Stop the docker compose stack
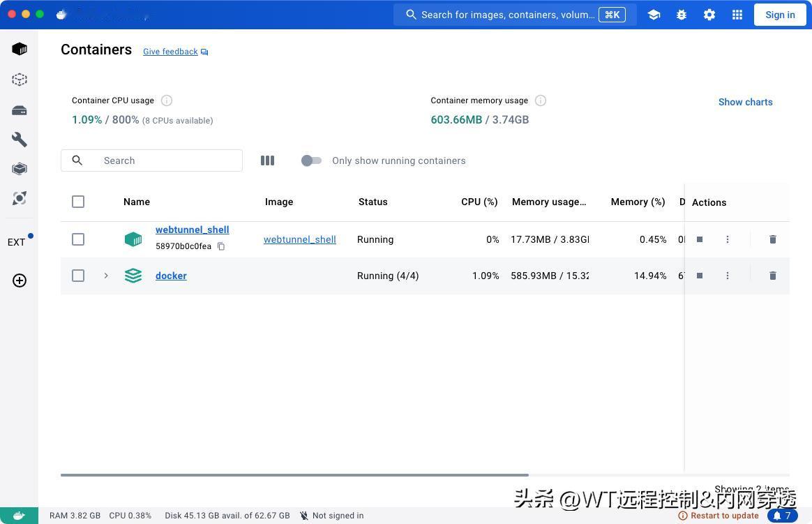Image resolution: width=812 pixels, height=524 pixels. [700, 276]
